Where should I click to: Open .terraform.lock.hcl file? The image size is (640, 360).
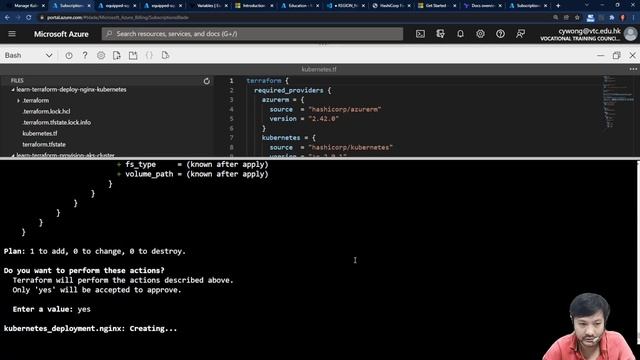pyautogui.click(x=46, y=111)
